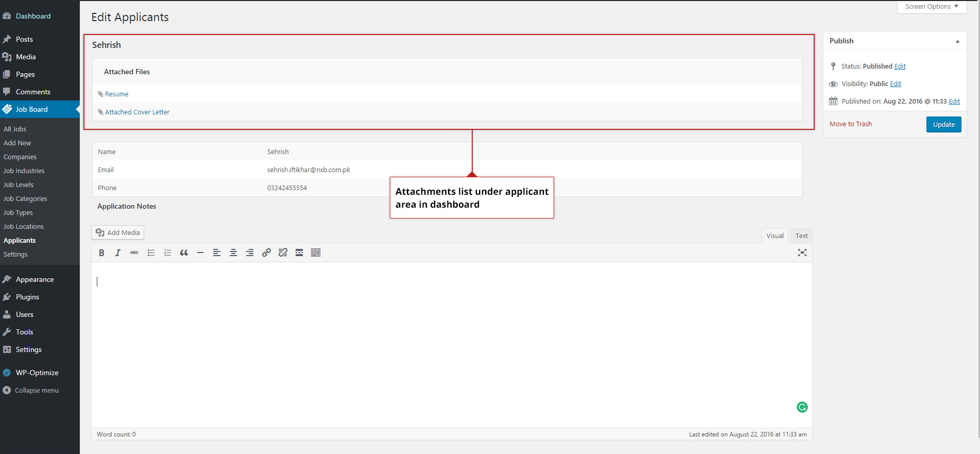
Task: Click the browser vertical scrollbar
Action: click(978, 219)
